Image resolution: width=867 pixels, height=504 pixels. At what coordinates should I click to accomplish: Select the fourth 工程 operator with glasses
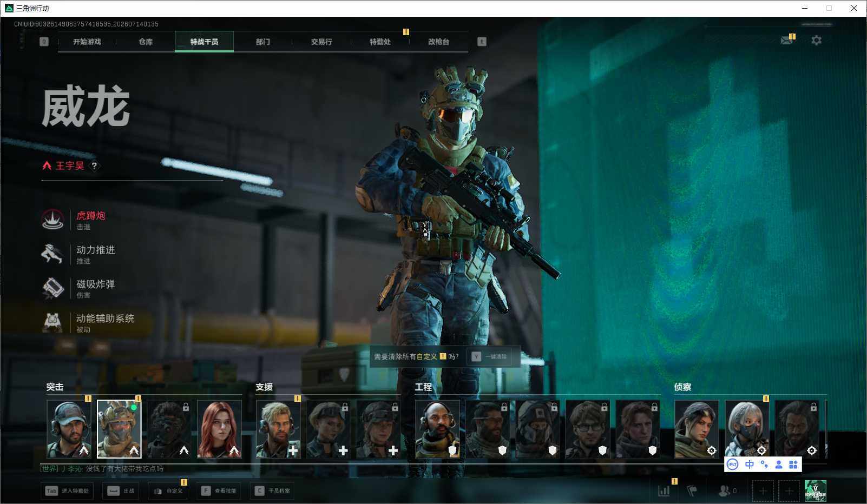(x=588, y=429)
